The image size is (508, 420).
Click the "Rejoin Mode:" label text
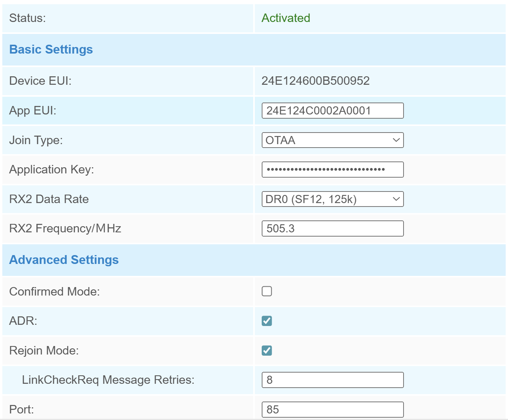click(44, 351)
